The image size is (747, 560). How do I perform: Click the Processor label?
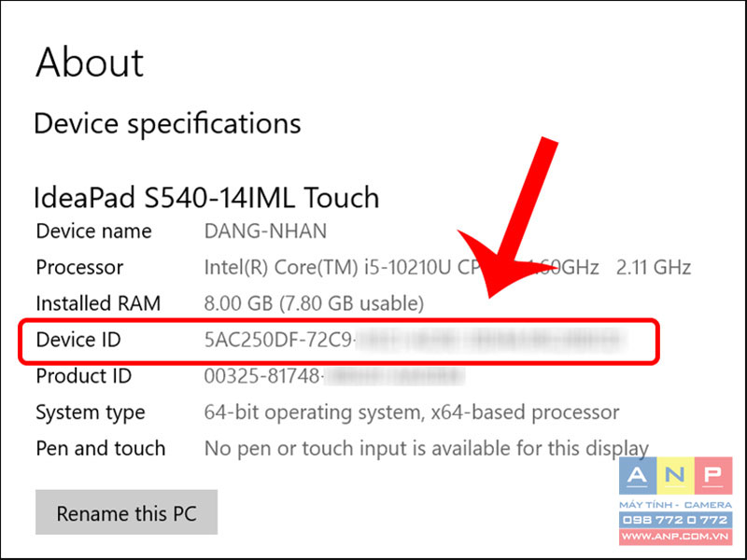tap(79, 267)
